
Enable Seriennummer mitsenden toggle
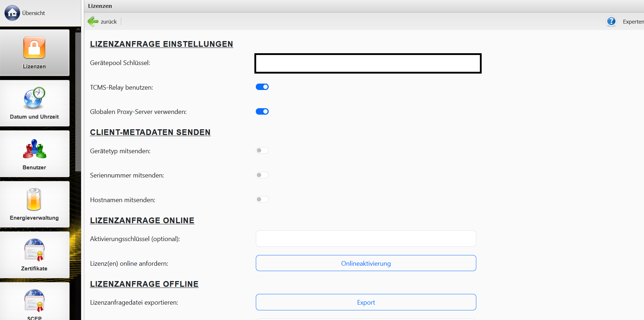pyautogui.click(x=262, y=175)
